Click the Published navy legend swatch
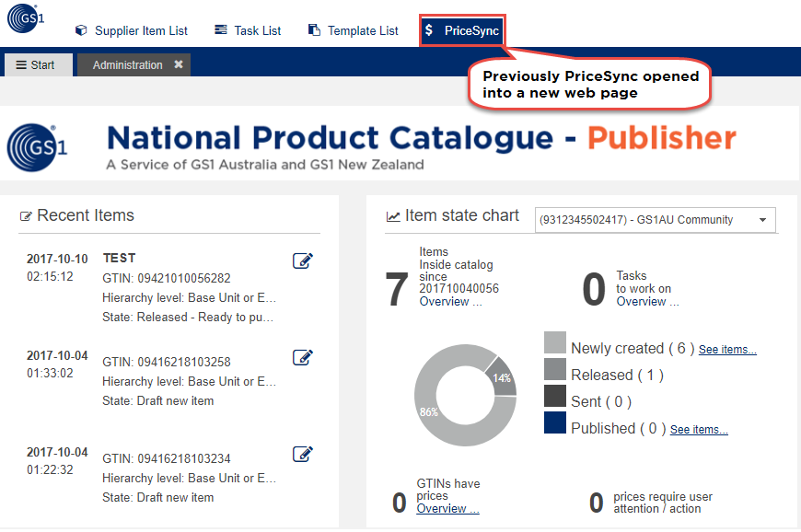This screenshot has width=801, height=532. (555, 422)
